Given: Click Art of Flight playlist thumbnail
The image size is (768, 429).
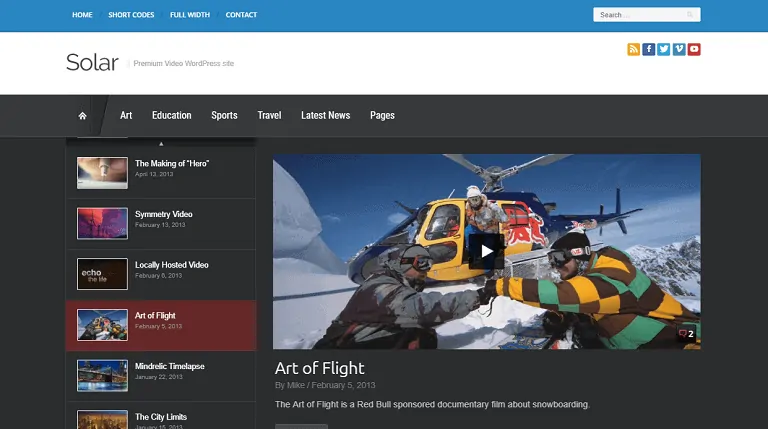Looking at the screenshot, I should click(x=102, y=325).
